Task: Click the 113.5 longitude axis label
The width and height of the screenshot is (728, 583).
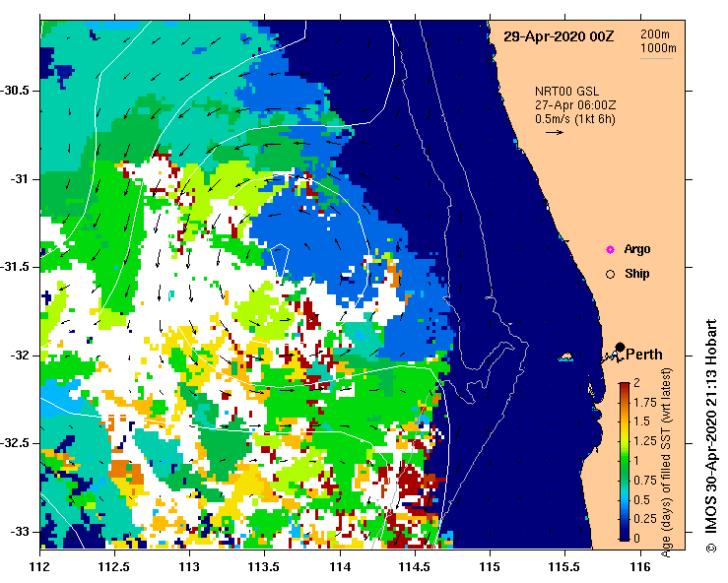Action: tap(264, 567)
